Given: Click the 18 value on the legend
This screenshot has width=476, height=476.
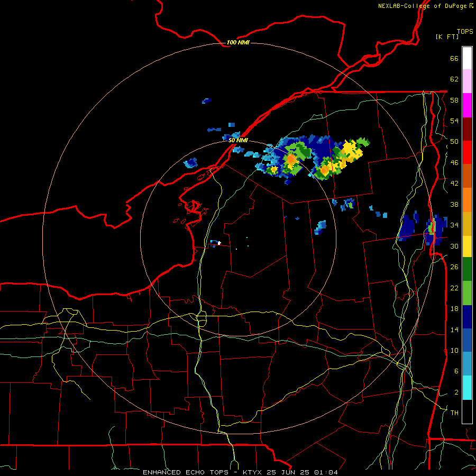Looking at the screenshot, I should [454, 309].
